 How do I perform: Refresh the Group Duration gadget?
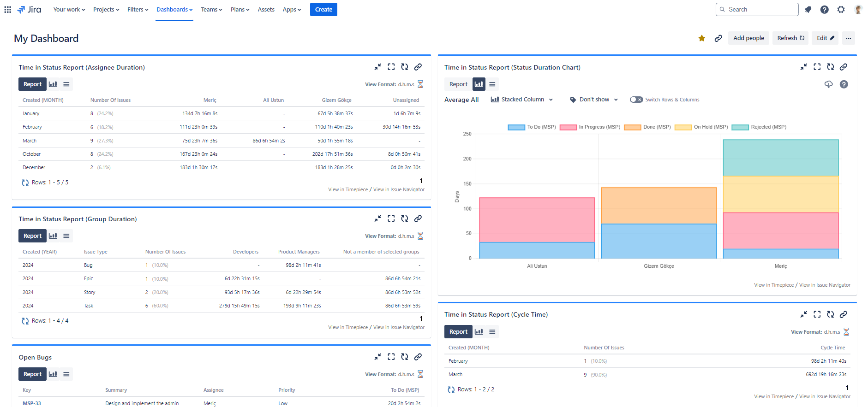(404, 218)
